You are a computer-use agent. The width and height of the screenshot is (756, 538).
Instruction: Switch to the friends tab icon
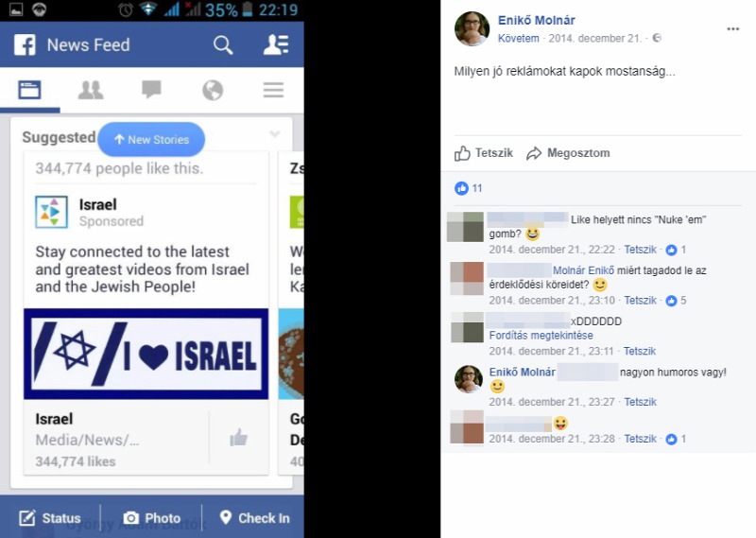point(91,90)
